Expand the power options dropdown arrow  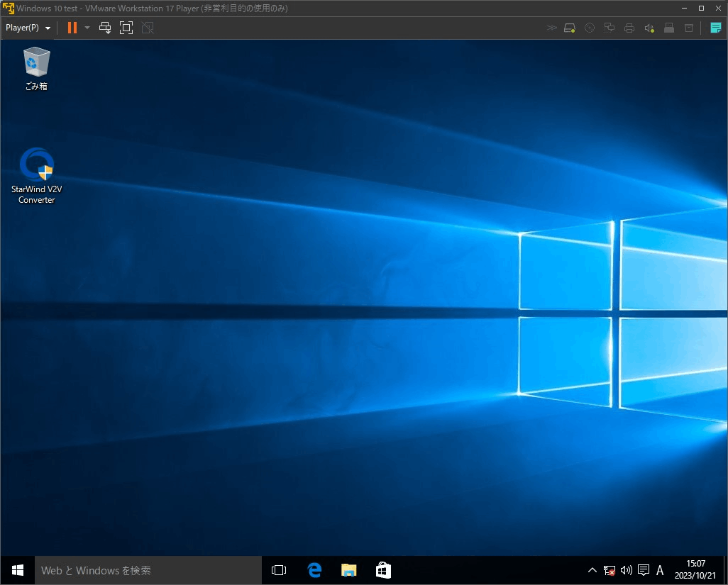(x=87, y=28)
